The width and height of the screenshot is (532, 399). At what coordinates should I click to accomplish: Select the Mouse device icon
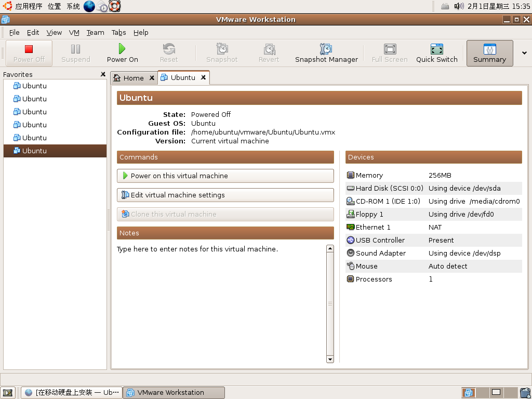[x=351, y=266]
